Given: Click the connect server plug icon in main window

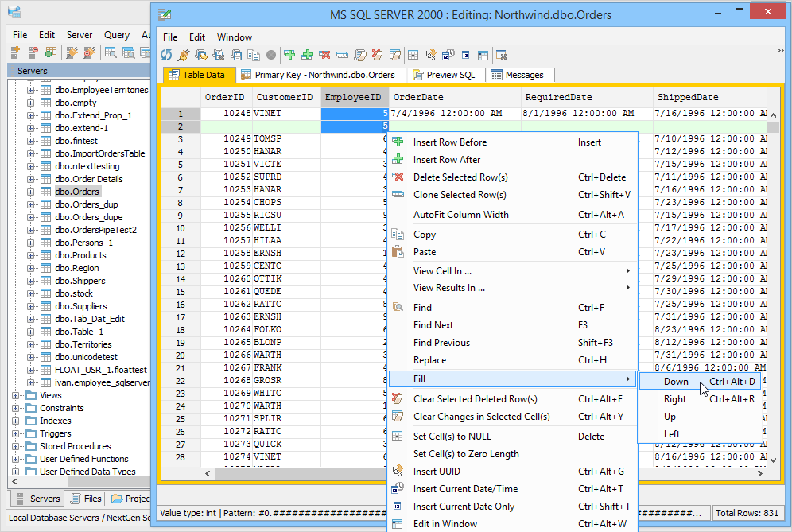Looking at the screenshot, I should pos(72,52).
